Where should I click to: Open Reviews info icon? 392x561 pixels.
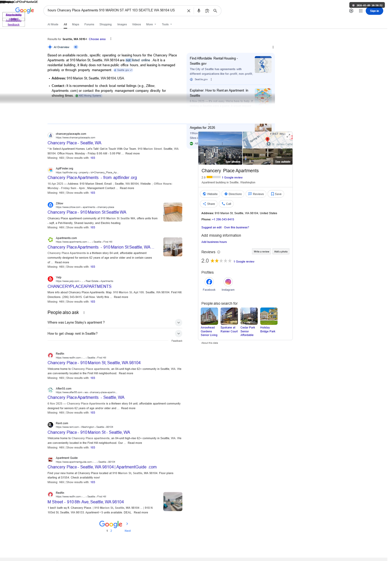219,252
